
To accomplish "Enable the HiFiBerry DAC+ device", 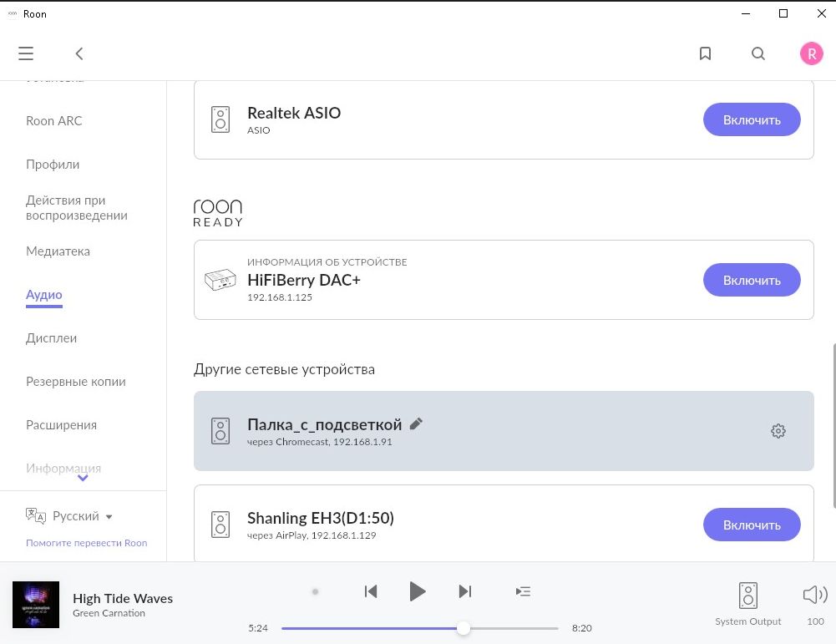I will [x=752, y=280].
